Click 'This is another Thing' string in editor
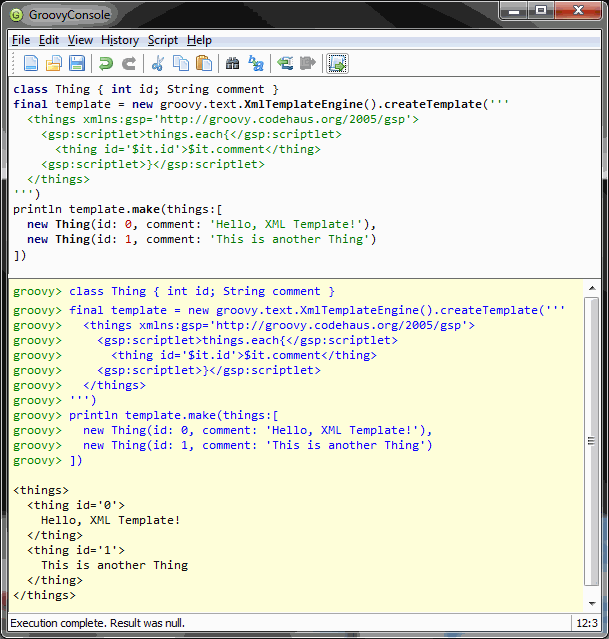Image resolution: width=609 pixels, height=639 pixels. click(x=289, y=240)
